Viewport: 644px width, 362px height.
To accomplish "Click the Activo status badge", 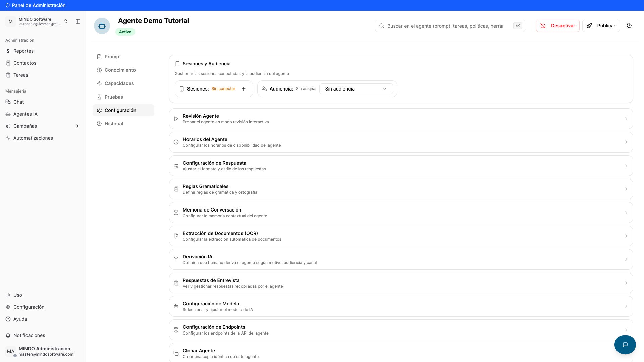I will (x=125, y=32).
